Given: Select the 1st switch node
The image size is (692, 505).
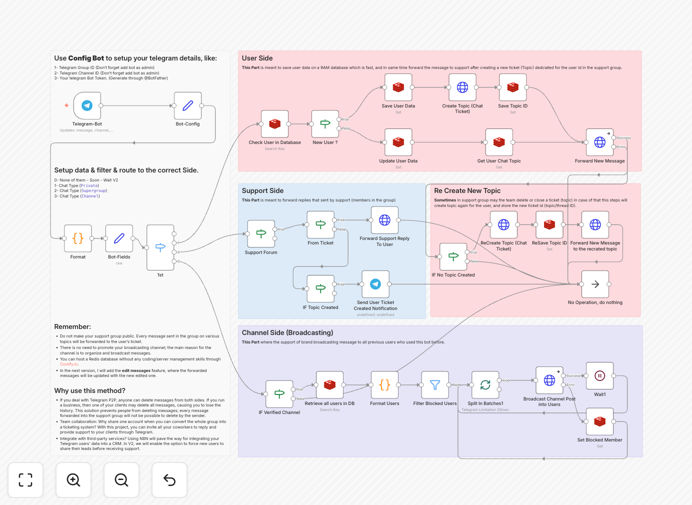Looking at the screenshot, I should pyautogui.click(x=160, y=248).
